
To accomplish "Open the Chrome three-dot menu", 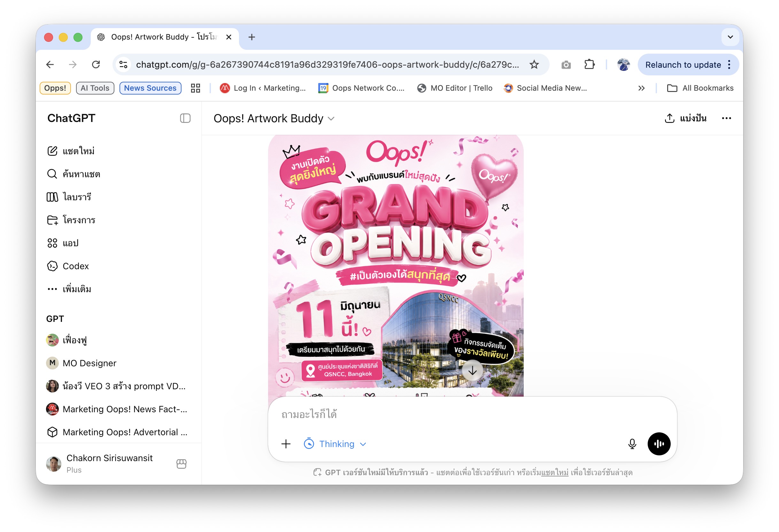I will pyautogui.click(x=729, y=65).
